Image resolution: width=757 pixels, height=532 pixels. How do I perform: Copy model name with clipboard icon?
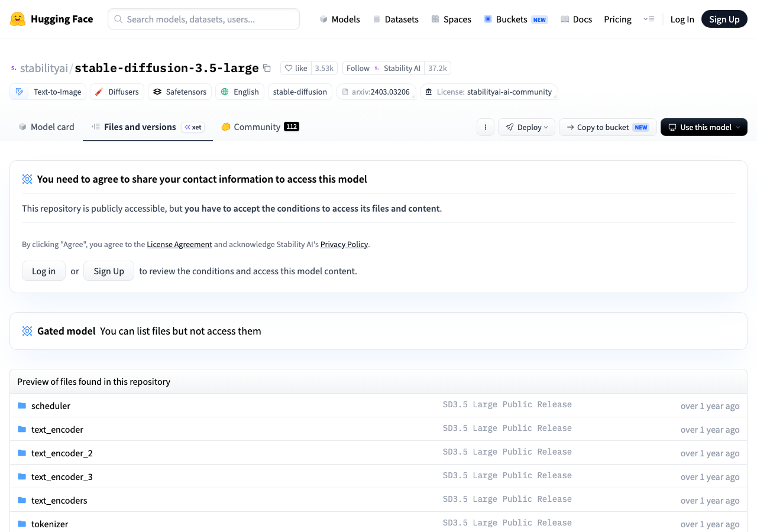[x=267, y=68]
